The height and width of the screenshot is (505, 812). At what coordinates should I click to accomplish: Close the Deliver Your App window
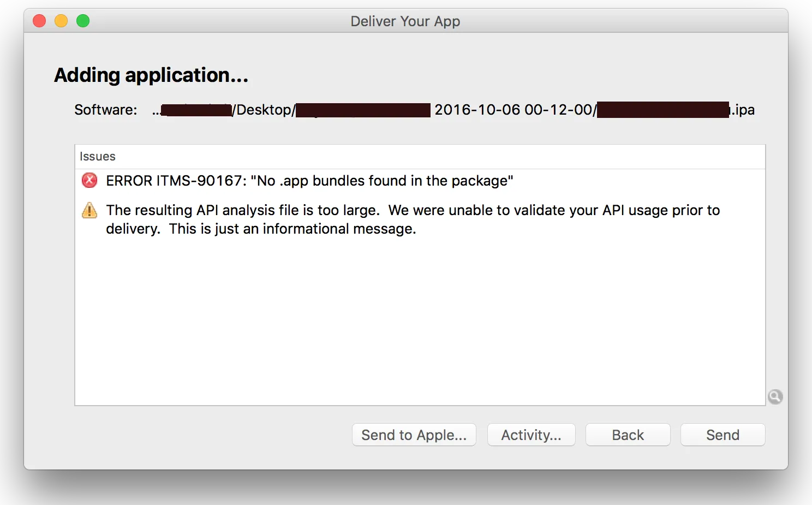tap(39, 21)
